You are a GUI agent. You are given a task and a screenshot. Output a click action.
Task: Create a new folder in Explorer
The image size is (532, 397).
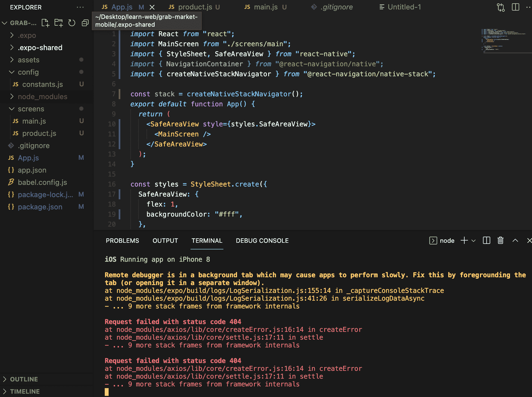click(58, 23)
